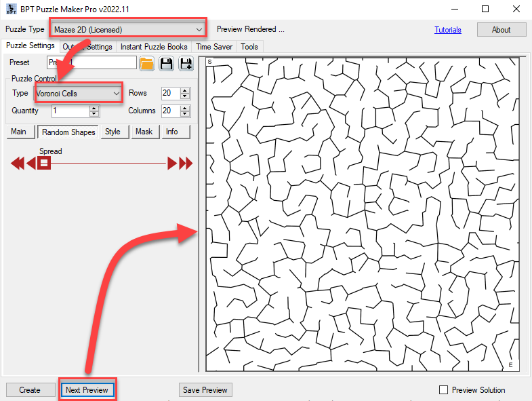Open the Tutorials link

pyautogui.click(x=447, y=30)
